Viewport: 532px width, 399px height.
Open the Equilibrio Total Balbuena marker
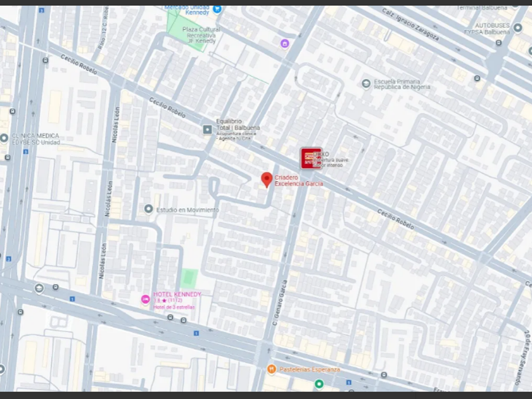[207, 129]
